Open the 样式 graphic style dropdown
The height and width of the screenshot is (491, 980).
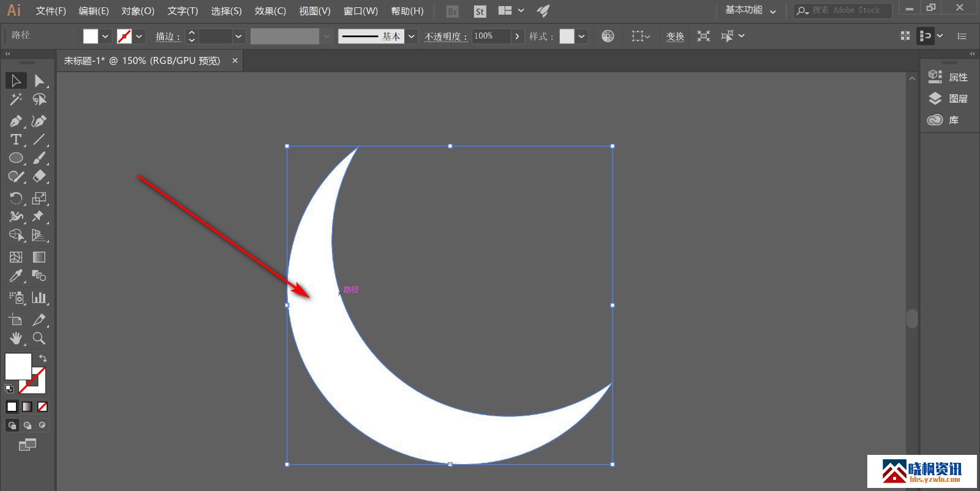point(581,36)
